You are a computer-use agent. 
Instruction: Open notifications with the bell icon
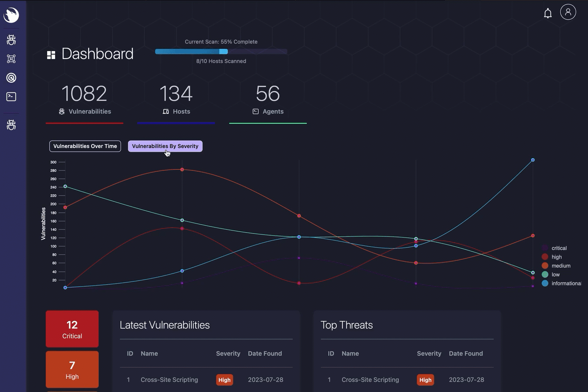[x=547, y=13]
